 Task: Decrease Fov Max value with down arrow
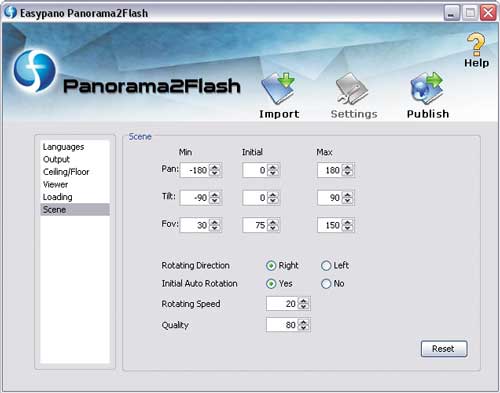tap(347, 228)
